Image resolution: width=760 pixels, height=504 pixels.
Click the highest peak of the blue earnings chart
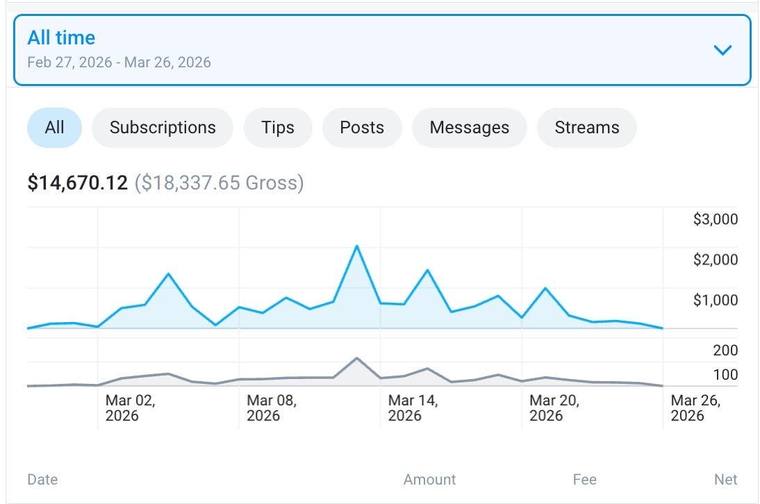click(357, 247)
